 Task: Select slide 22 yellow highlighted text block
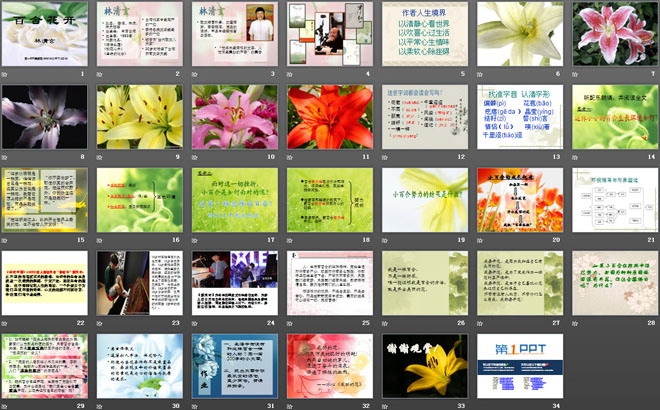[x=45, y=283]
